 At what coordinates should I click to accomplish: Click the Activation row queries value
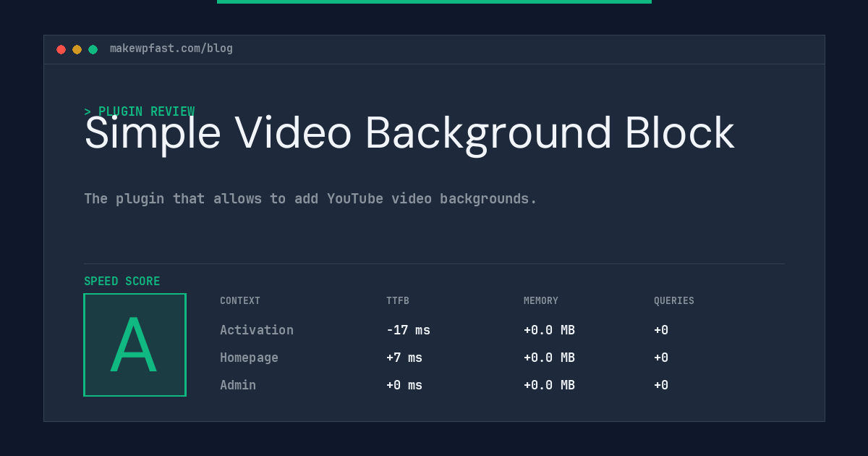661,330
